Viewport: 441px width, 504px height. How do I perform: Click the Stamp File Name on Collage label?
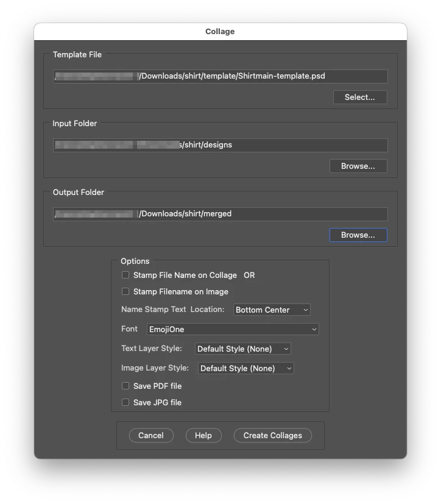click(x=185, y=275)
